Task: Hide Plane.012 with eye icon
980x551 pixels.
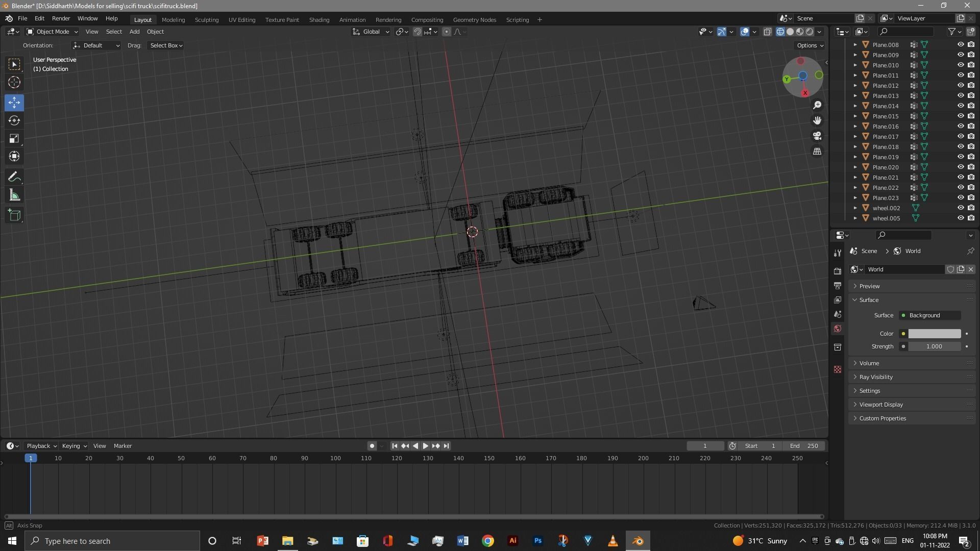Action: point(960,85)
